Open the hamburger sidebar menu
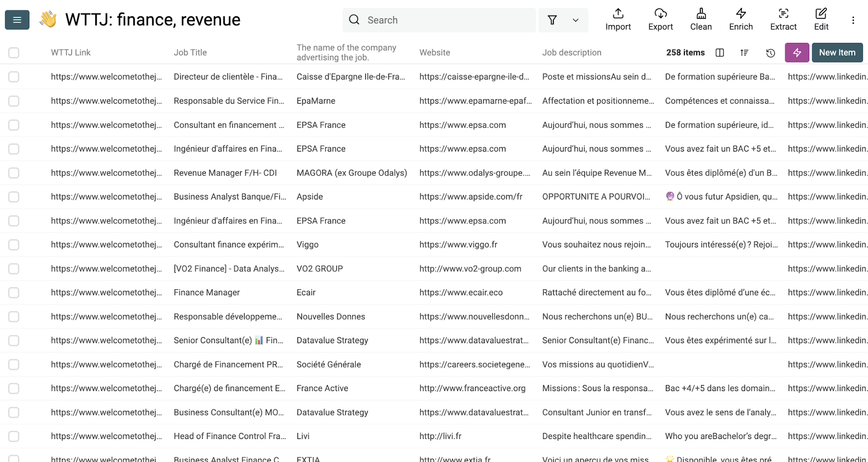Image resolution: width=868 pixels, height=462 pixels. coord(17,20)
